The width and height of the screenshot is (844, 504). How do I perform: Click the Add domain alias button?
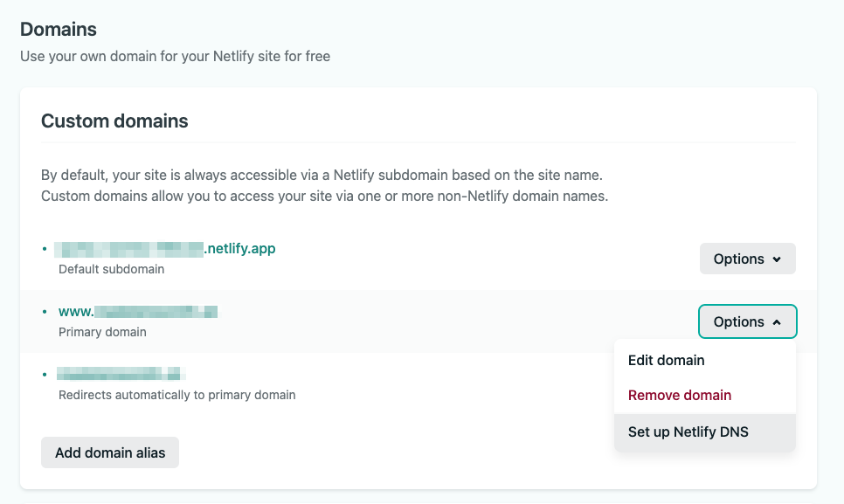click(x=109, y=452)
